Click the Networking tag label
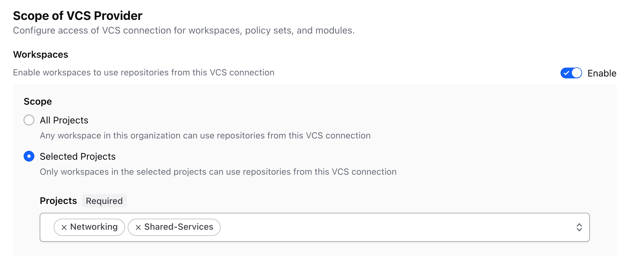 click(x=94, y=227)
